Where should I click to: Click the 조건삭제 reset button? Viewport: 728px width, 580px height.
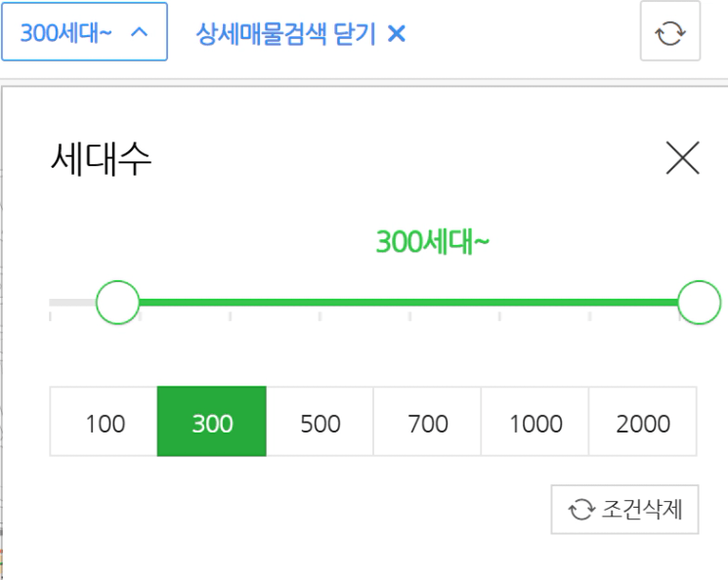pos(624,510)
